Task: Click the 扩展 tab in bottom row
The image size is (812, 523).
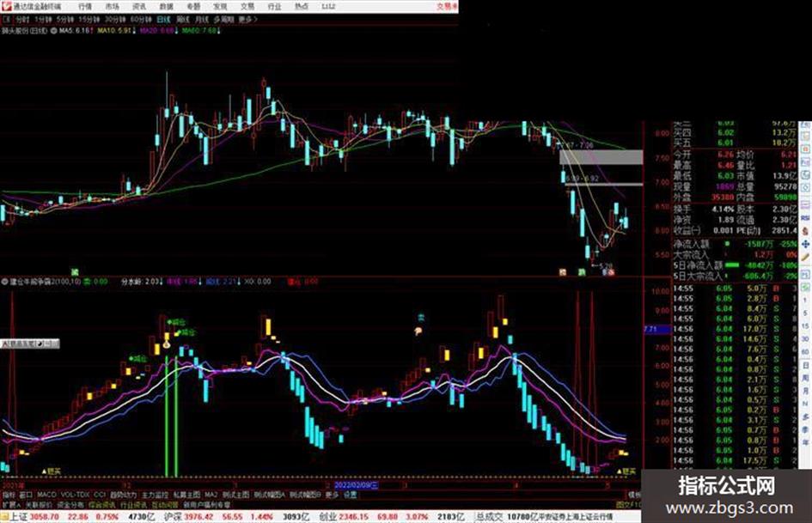Action: pyautogui.click(x=11, y=504)
